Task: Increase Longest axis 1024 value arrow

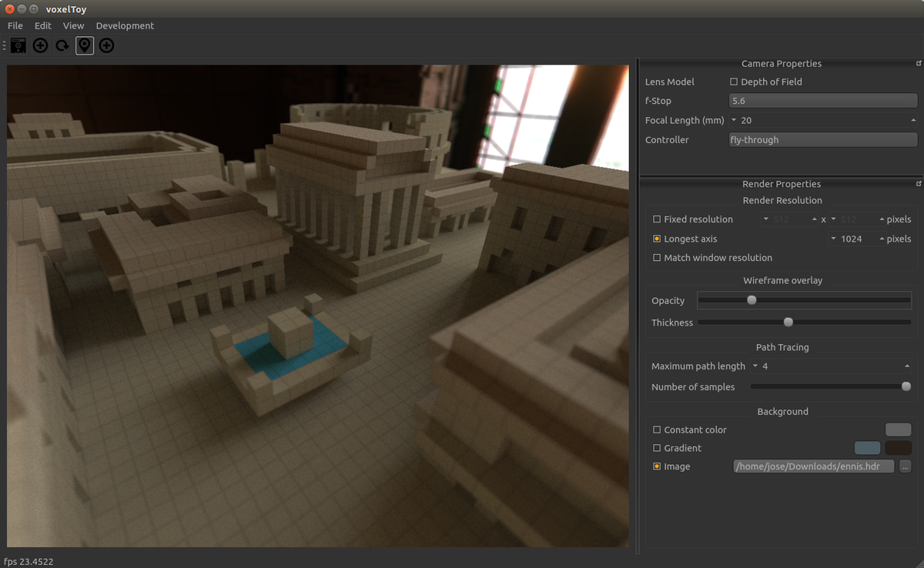Action: [880, 239]
